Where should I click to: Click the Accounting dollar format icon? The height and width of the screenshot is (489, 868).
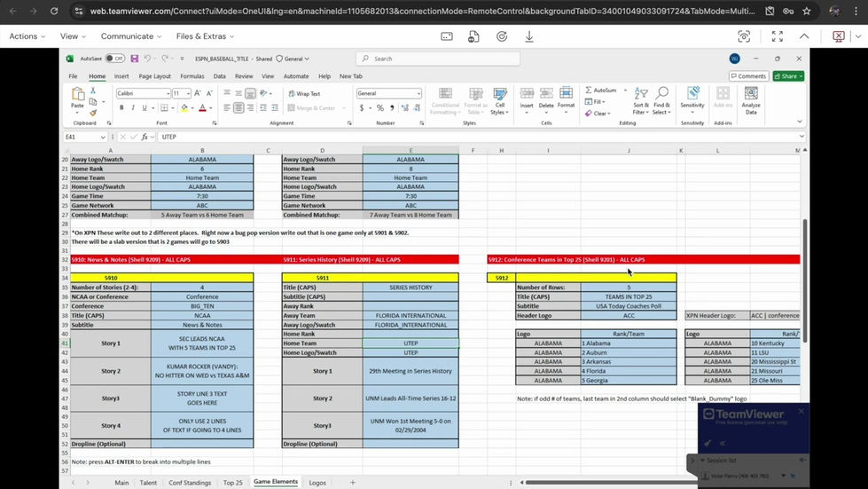coord(362,108)
